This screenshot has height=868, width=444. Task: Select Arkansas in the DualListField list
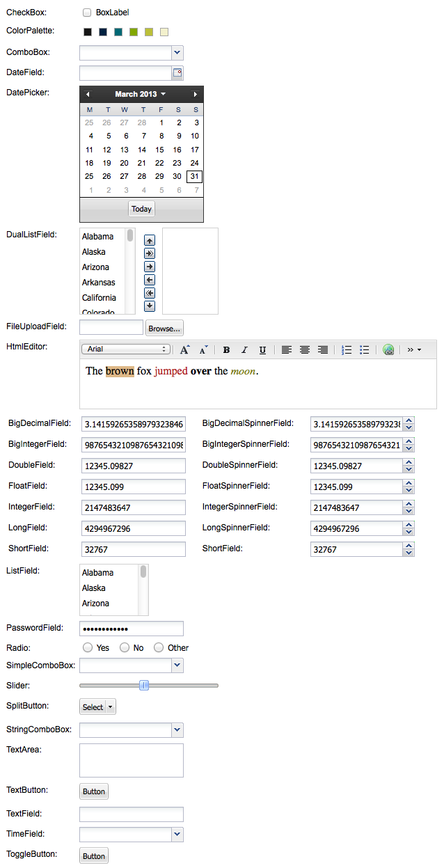pyautogui.click(x=99, y=283)
